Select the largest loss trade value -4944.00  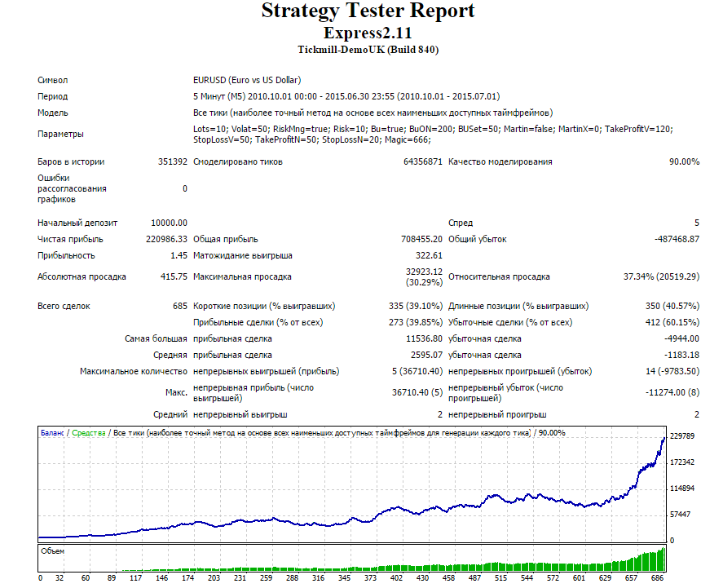(681, 339)
